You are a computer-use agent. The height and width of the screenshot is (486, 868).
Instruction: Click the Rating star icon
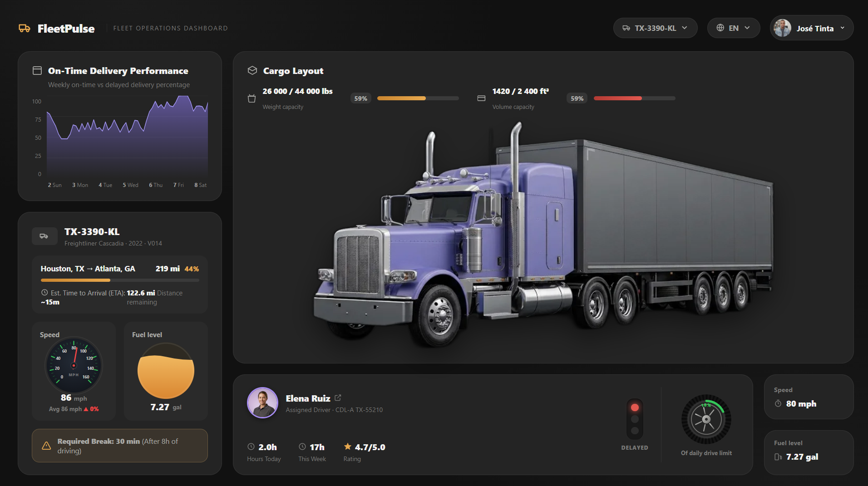348,447
